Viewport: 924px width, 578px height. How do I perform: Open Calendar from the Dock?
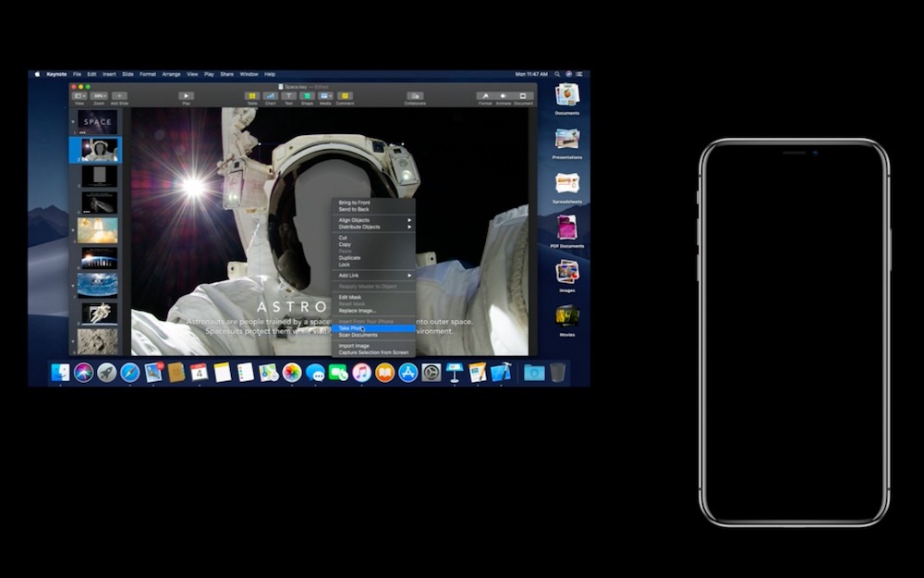[x=200, y=372]
